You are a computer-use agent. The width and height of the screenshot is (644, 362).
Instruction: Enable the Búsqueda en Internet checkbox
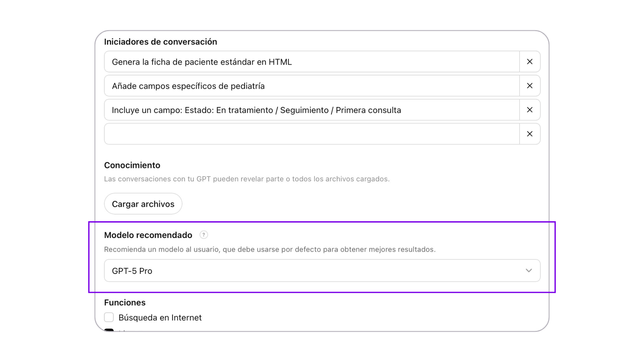[x=109, y=317]
